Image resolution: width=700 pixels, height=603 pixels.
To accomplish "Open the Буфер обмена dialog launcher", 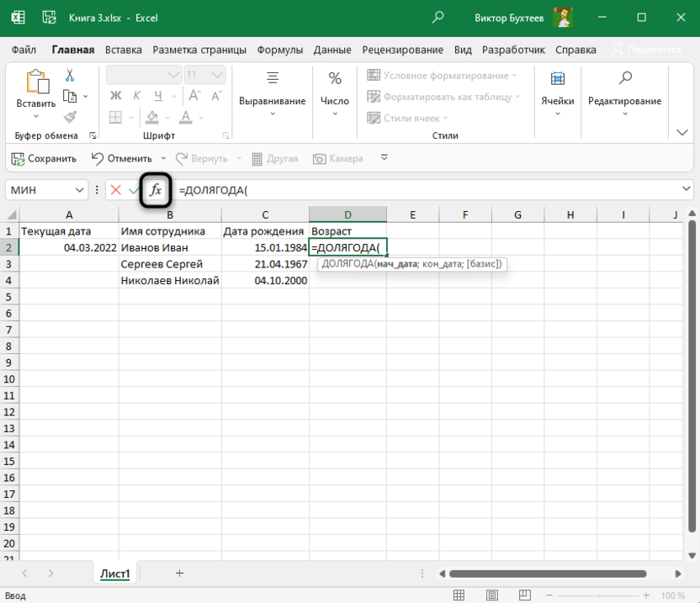I will (x=93, y=135).
